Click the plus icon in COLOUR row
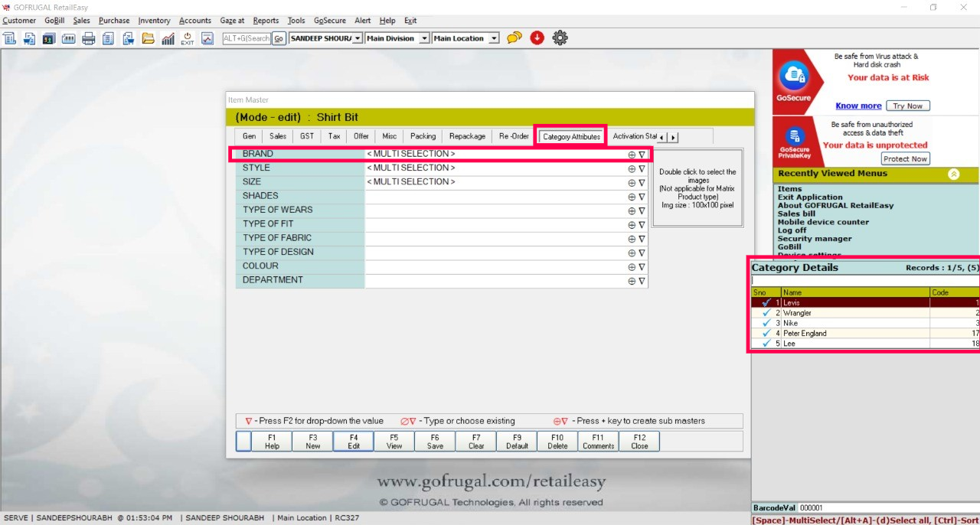Screen dimensions: 980x525 632,267
